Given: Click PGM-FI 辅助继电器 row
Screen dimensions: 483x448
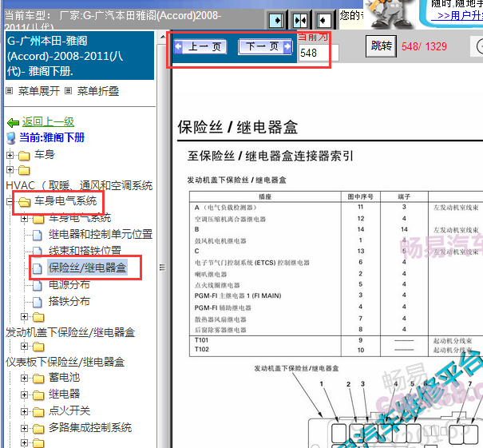Looking at the screenshot, I should tap(336, 307).
